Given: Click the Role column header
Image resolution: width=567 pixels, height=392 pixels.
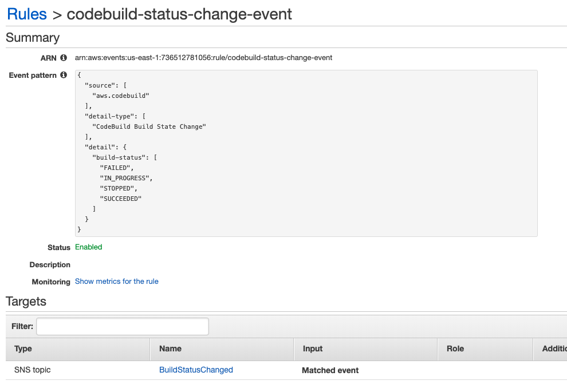Looking at the screenshot, I should (x=455, y=349).
